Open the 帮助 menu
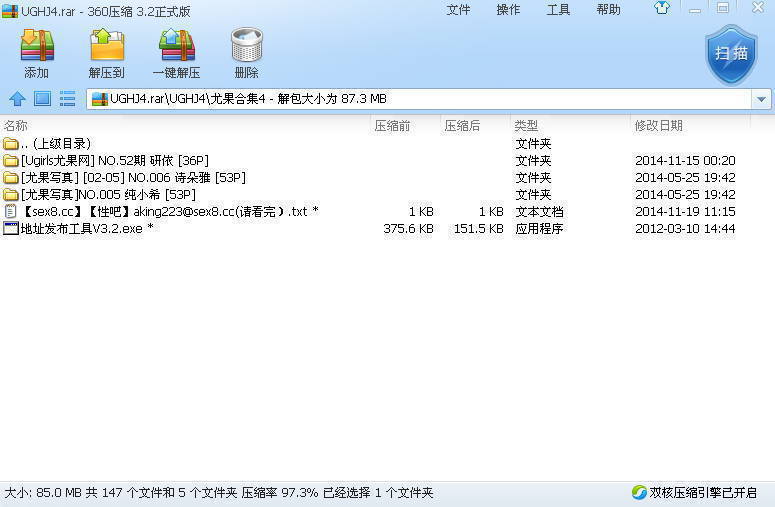This screenshot has width=775, height=507. click(x=608, y=10)
